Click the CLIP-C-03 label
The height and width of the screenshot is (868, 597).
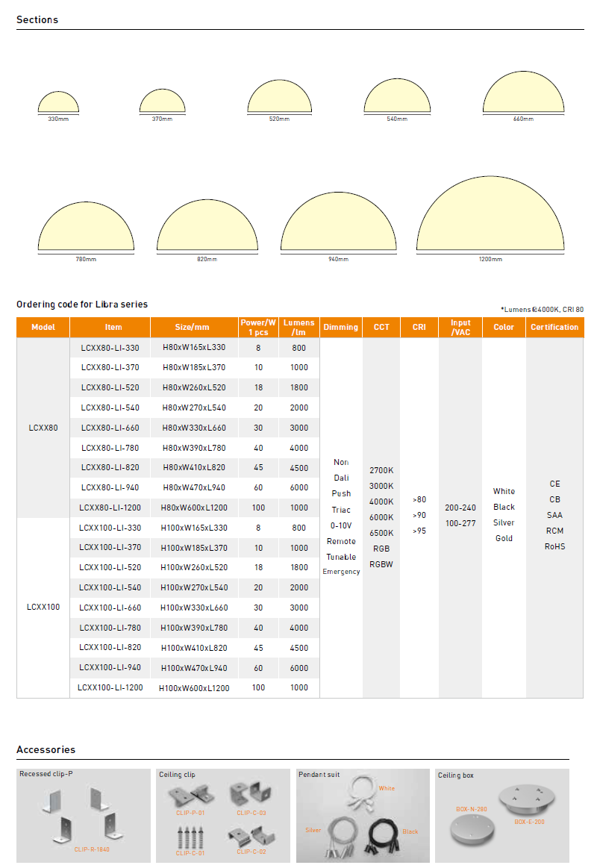click(251, 813)
